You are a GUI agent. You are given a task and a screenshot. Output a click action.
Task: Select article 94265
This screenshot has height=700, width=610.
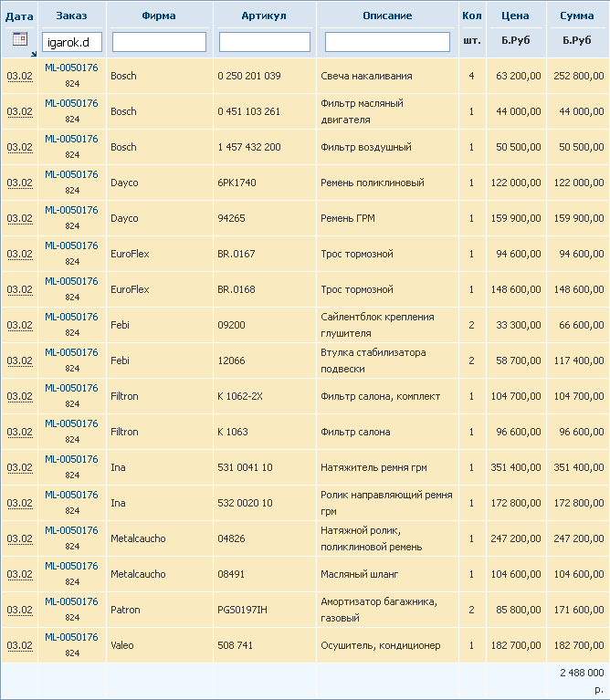point(231,218)
